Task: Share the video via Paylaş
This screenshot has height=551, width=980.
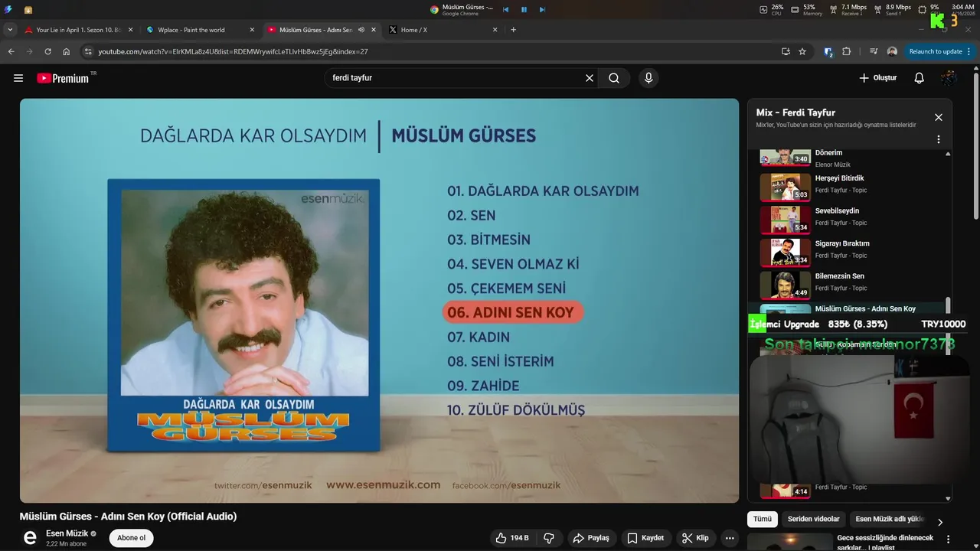Action: click(x=591, y=538)
